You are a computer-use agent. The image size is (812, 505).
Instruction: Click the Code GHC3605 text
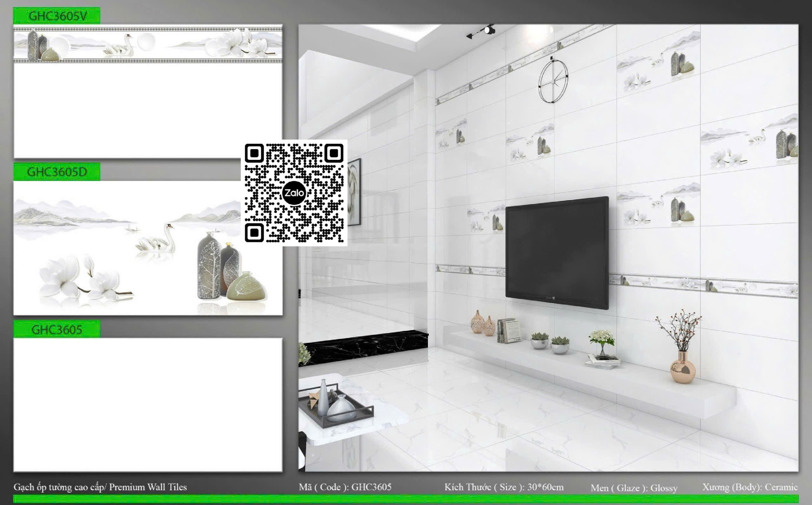(345, 487)
